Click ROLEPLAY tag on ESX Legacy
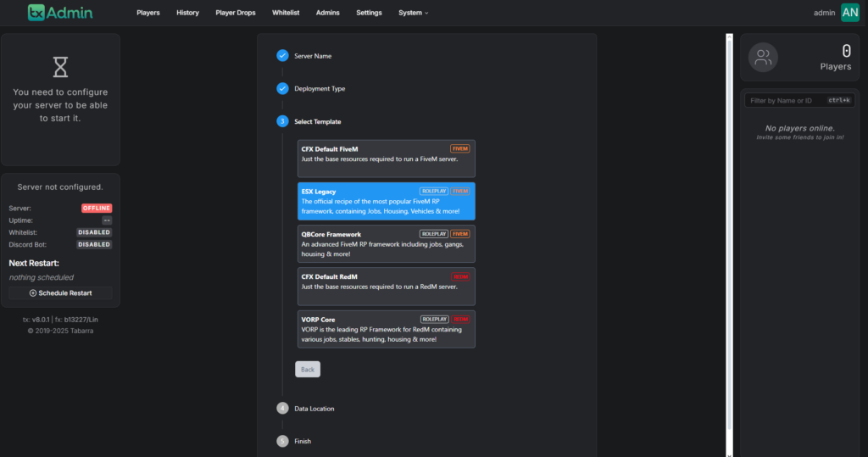The height and width of the screenshot is (457, 868). (433, 191)
